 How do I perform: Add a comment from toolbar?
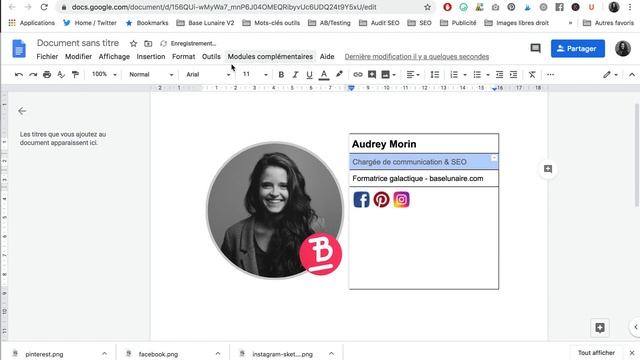[x=372, y=75]
